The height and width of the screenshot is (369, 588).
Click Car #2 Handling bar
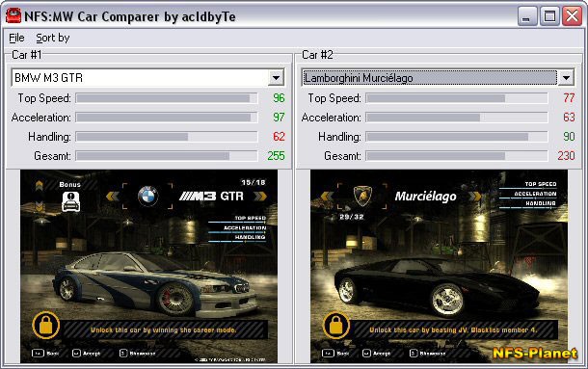pos(457,137)
